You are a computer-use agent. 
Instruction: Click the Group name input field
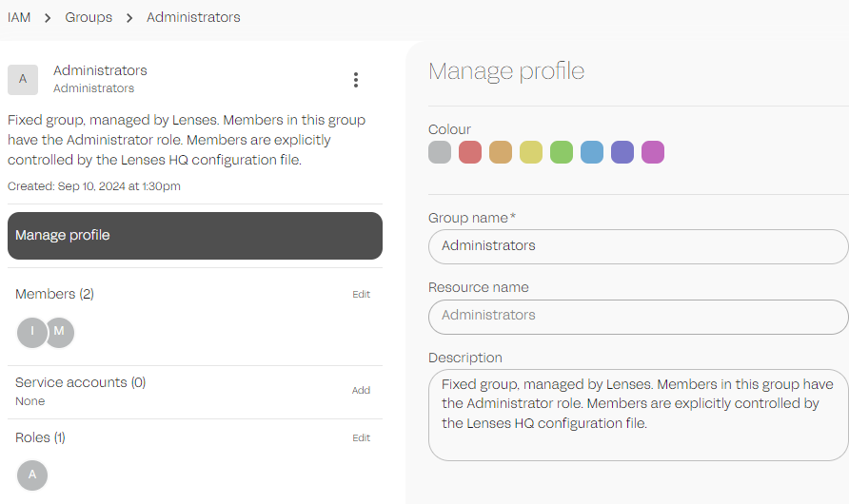tap(638, 246)
